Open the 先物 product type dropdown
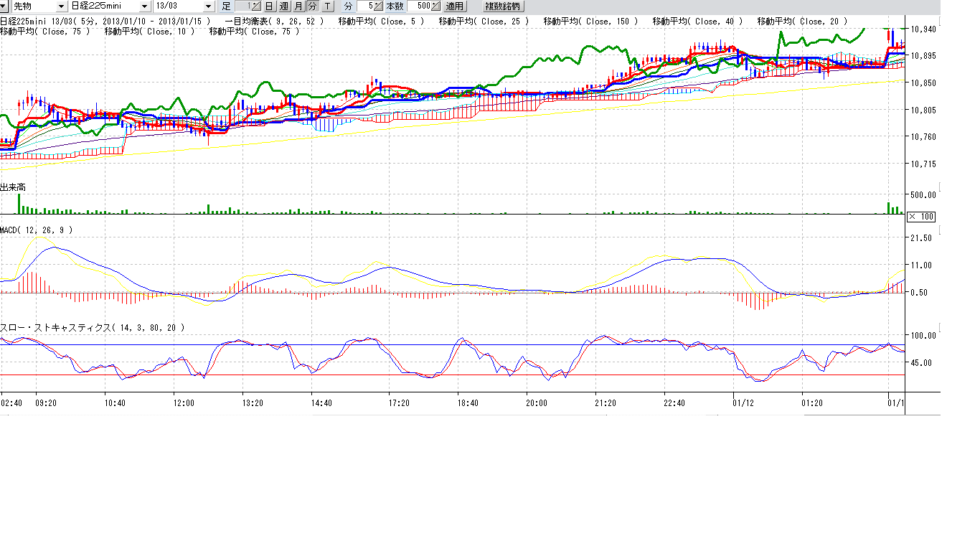Screen dimensions: 980x551 [x=60, y=6]
